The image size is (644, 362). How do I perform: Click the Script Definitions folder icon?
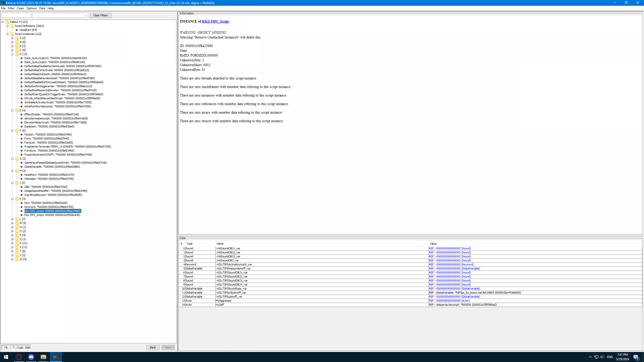point(12,26)
